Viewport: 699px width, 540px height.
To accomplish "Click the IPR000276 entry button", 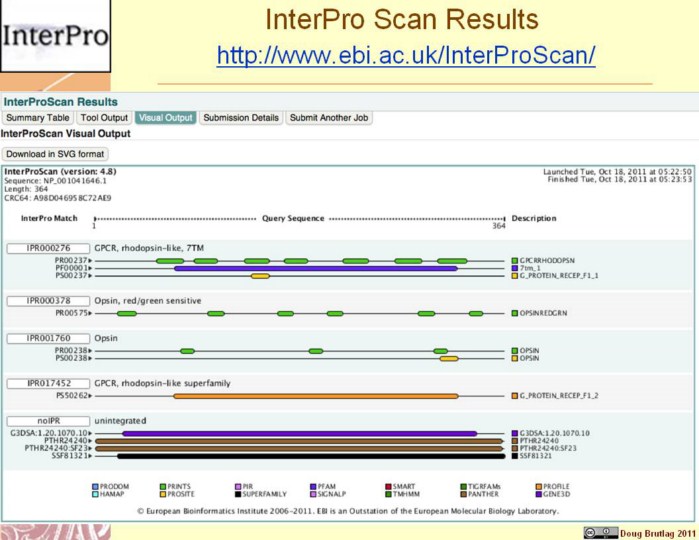I will tap(48, 247).
